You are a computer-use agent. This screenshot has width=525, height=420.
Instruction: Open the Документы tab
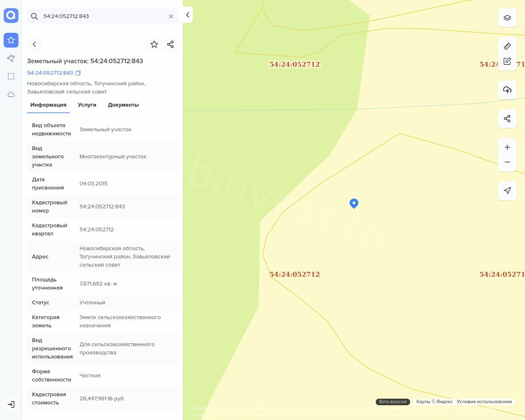tap(123, 105)
